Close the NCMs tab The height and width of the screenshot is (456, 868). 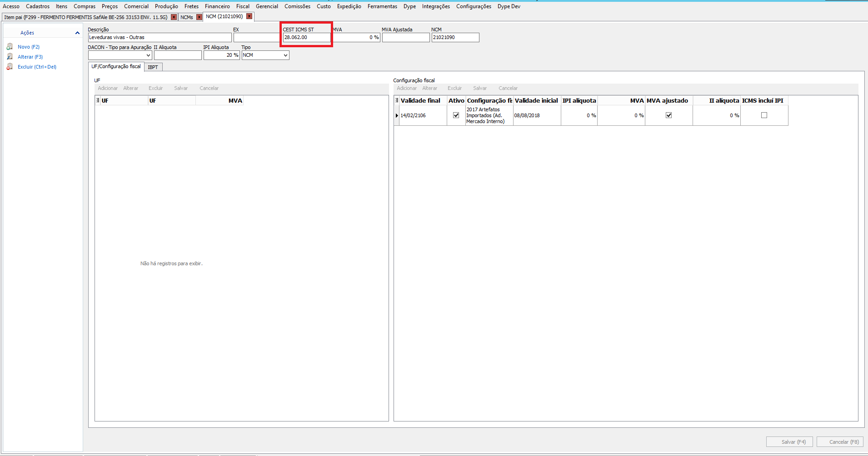pyautogui.click(x=199, y=17)
